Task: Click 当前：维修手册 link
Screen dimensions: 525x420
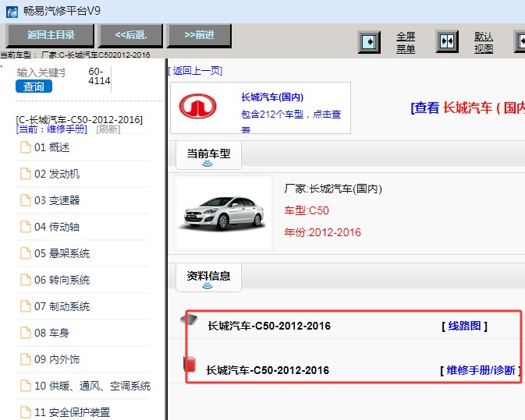Action: coord(51,129)
